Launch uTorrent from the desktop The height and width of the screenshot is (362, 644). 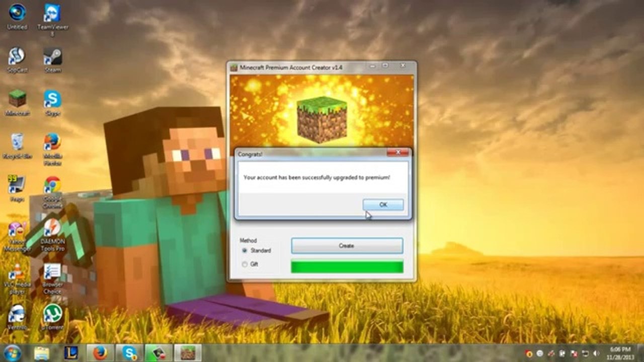[52, 318]
